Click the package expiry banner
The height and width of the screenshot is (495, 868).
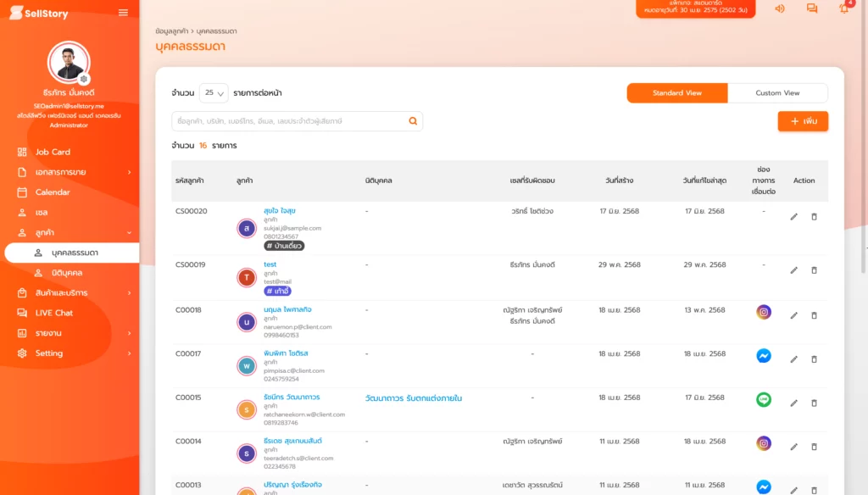tap(695, 8)
